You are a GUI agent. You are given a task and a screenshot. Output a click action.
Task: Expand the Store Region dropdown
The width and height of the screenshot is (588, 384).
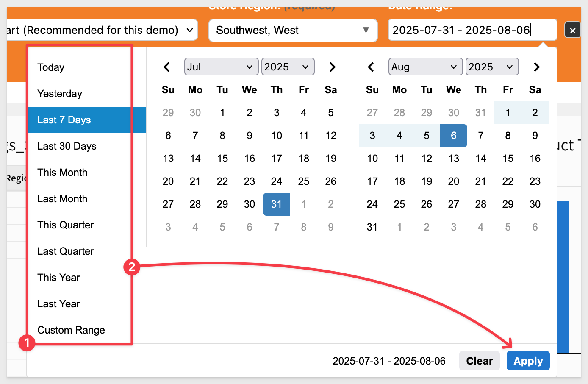(x=293, y=31)
